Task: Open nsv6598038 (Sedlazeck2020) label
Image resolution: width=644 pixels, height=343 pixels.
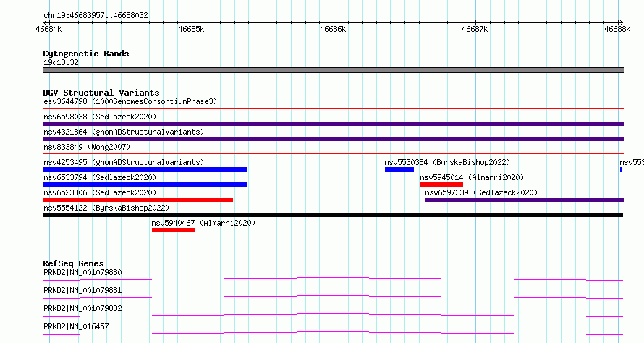Action: 100,117
